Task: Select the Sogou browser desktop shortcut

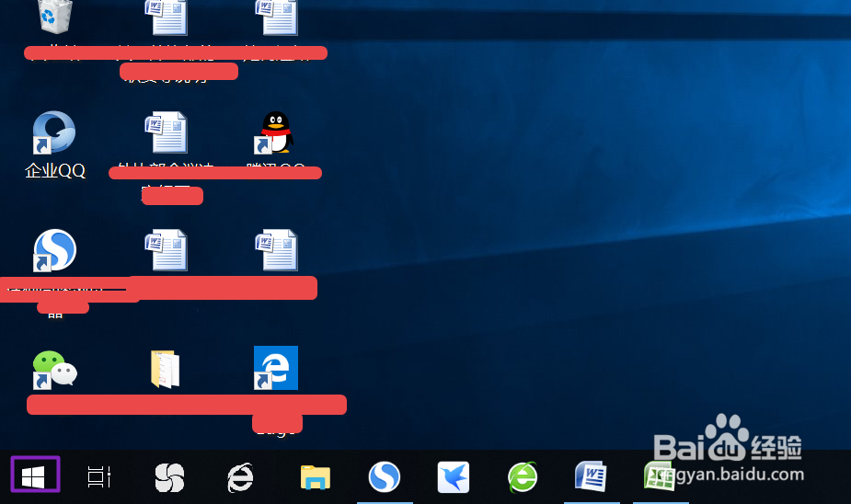Action: coord(55,250)
